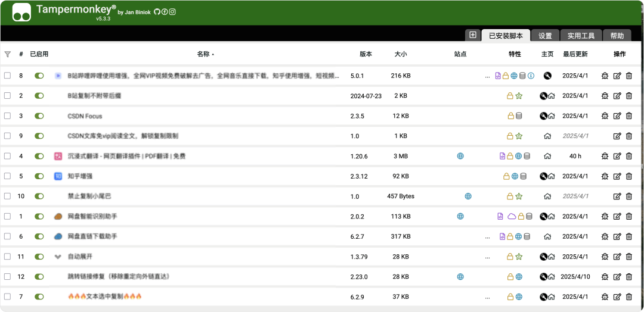Edit the 知乎增强 script
Screen dimensions: 644x312
point(617,176)
